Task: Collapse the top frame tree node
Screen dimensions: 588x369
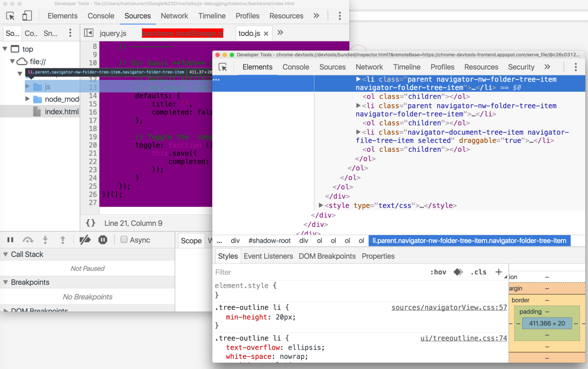Action: [5, 49]
